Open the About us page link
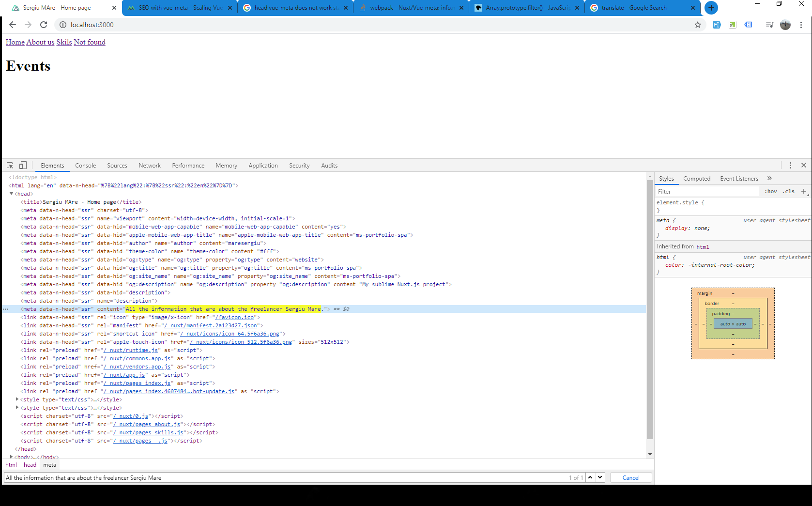This screenshot has width=812, height=506. pyautogui.click(x=40, y=42)
